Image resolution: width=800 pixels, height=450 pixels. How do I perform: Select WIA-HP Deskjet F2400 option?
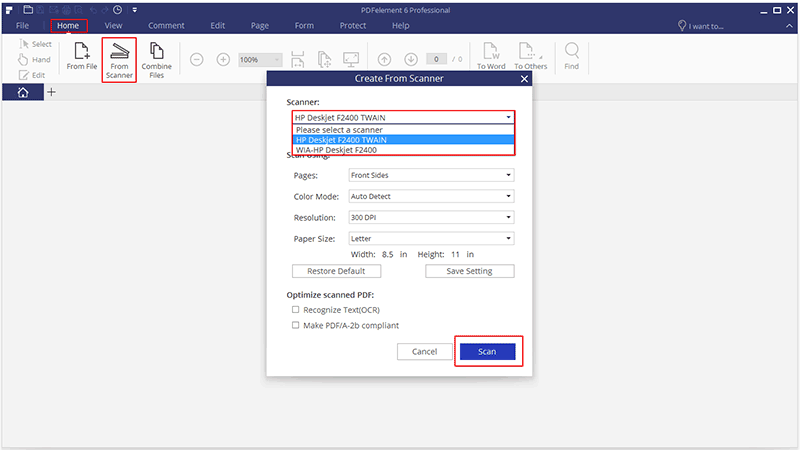click(x=403, y=150)
